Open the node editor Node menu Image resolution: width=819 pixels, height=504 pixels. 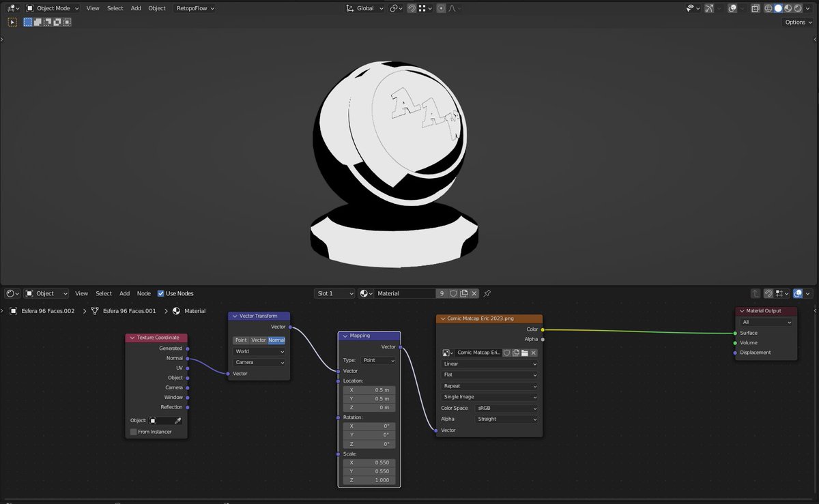coord(144,293)
